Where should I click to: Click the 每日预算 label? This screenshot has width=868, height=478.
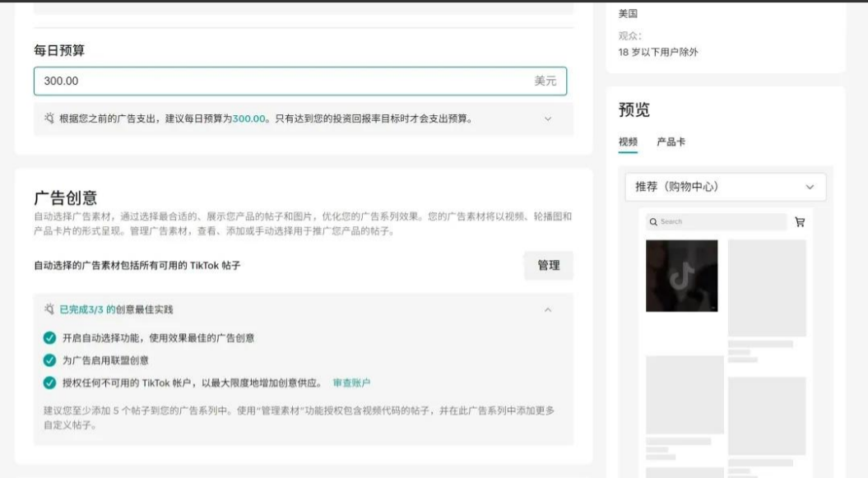[59, 50]
